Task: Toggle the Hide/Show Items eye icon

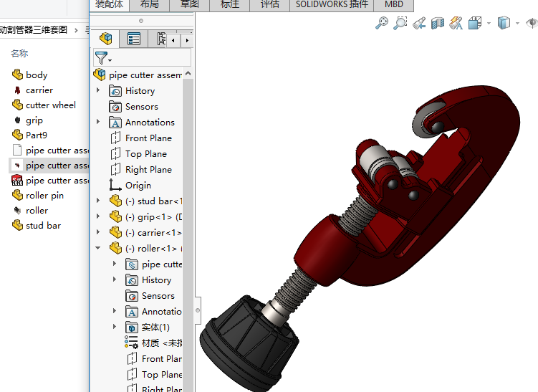Action: click(x=532, y=23)
